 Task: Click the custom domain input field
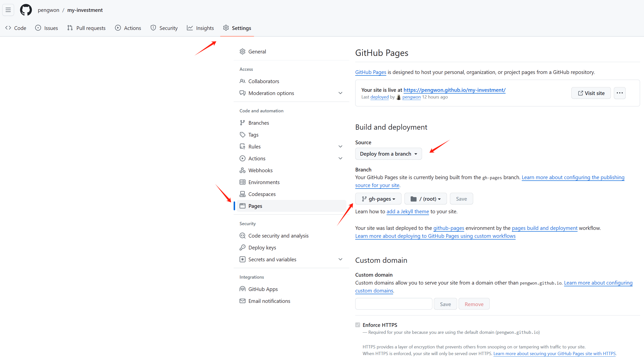click(x=394, y=304)
